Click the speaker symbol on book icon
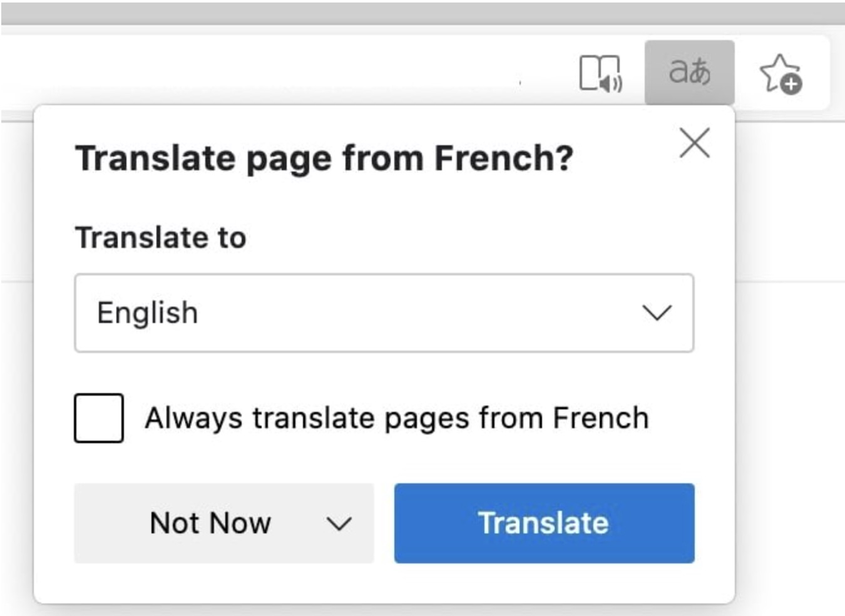Image resolution: width=845 pixels, height=616 pixels. [612, 82]
